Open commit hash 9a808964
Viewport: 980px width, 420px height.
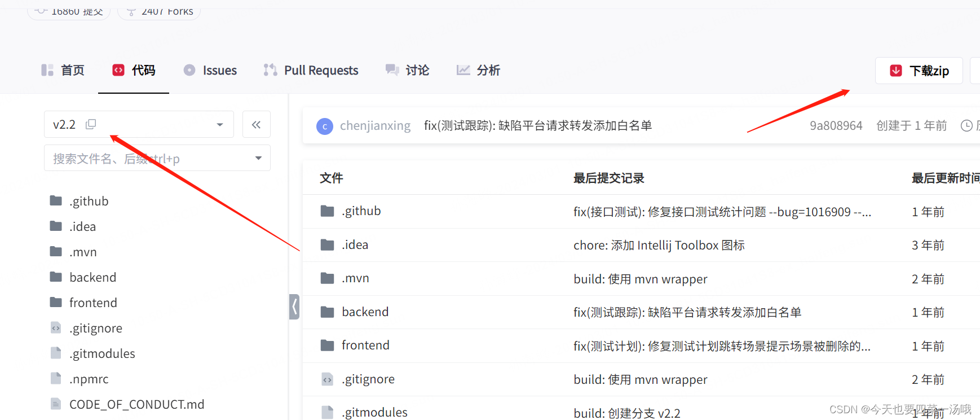(x=836, y=125)
